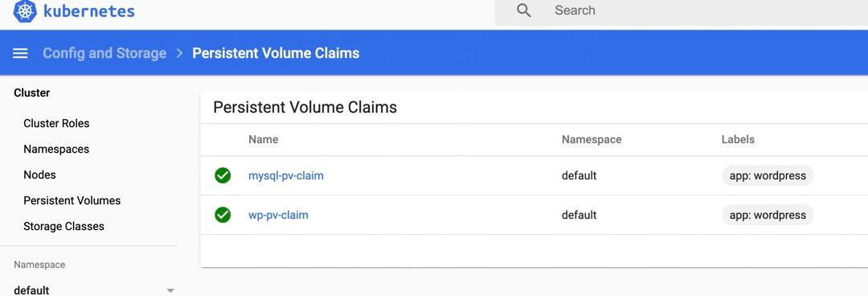Go to Config and Storage breadcrumb

tap(104, 53)
